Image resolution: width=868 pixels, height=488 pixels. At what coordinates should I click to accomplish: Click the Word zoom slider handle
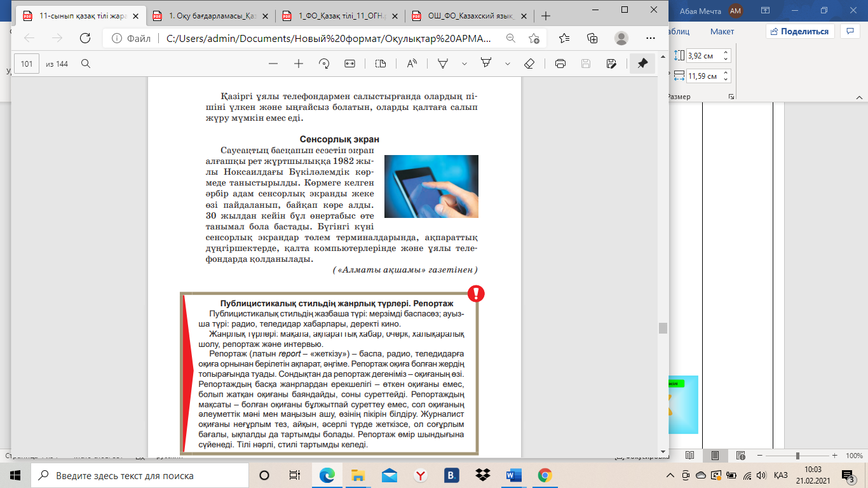[x=797, y=456]
